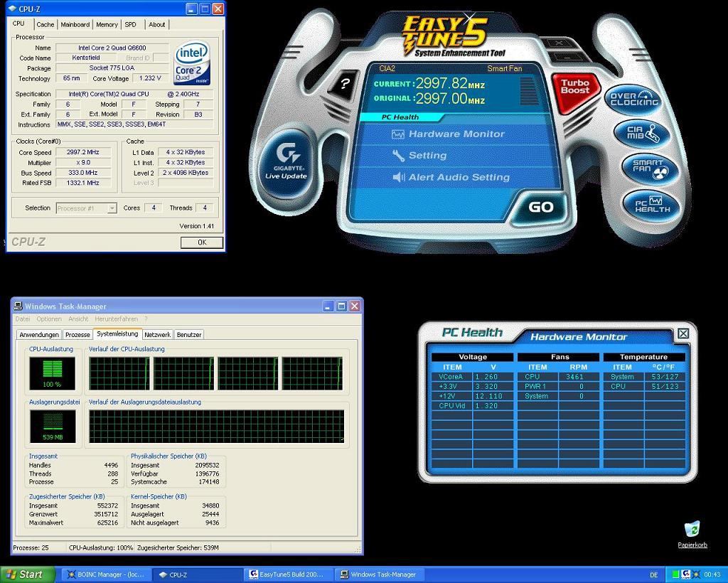Click OK in the CPU-Z window

tap(201, 242)
